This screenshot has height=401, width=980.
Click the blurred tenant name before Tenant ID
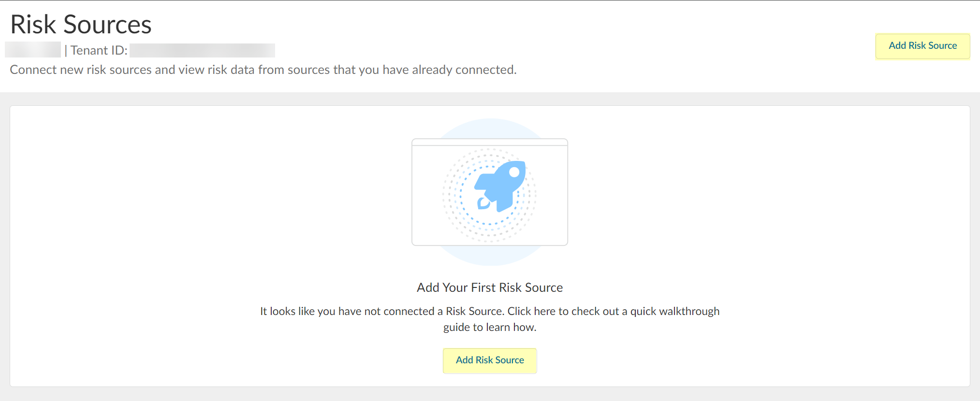click(33, 50)
